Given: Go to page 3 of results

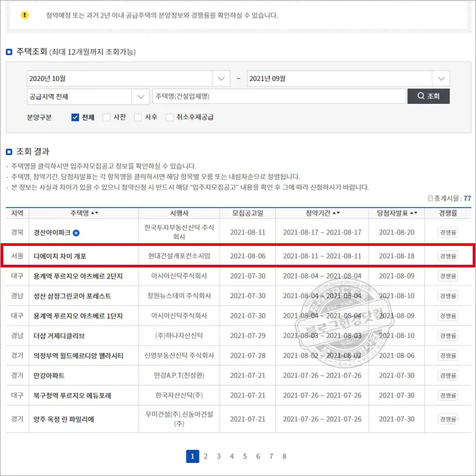Looking at the screenshot, I should pos(218,456).
